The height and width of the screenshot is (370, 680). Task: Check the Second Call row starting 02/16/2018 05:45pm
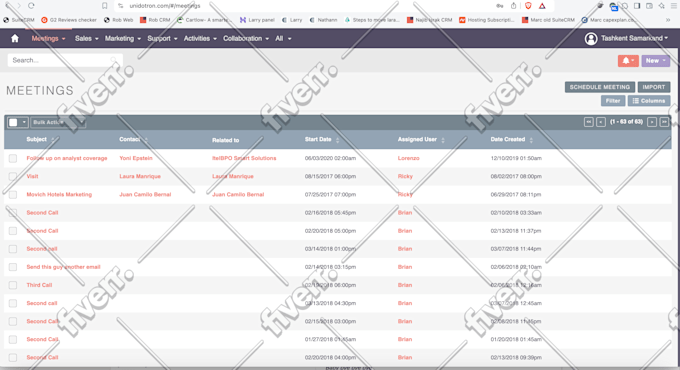13,213
